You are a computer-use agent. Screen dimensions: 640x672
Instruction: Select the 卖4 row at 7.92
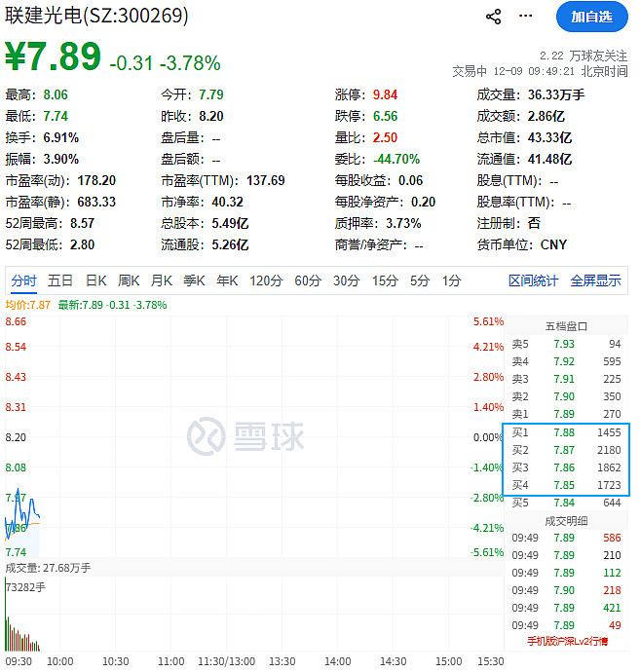(x=566, y=361)
